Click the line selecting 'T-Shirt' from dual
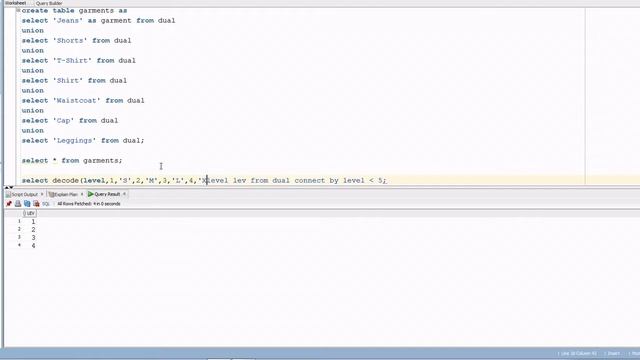 79,60
